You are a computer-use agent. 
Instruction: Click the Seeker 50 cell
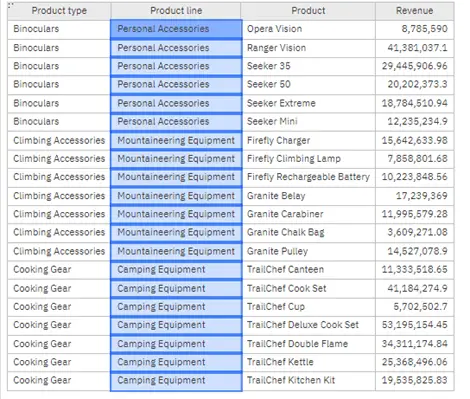(x=308, y=84)
